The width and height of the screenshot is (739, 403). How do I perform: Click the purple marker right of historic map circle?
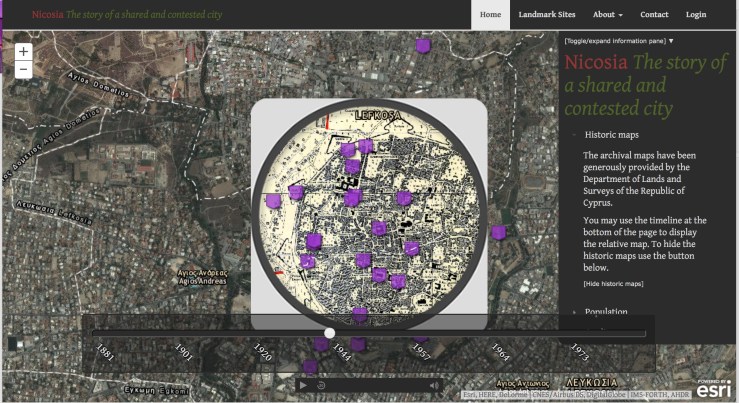click(499, 233)
